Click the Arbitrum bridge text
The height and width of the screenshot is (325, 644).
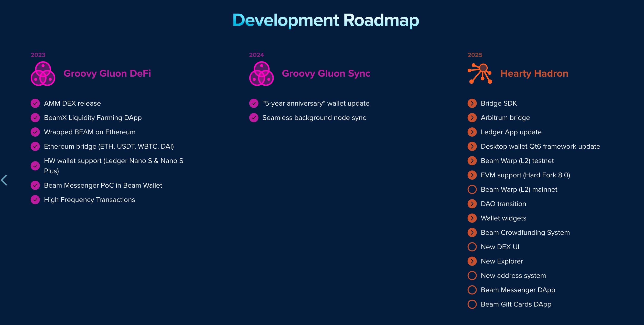point(505,118)
